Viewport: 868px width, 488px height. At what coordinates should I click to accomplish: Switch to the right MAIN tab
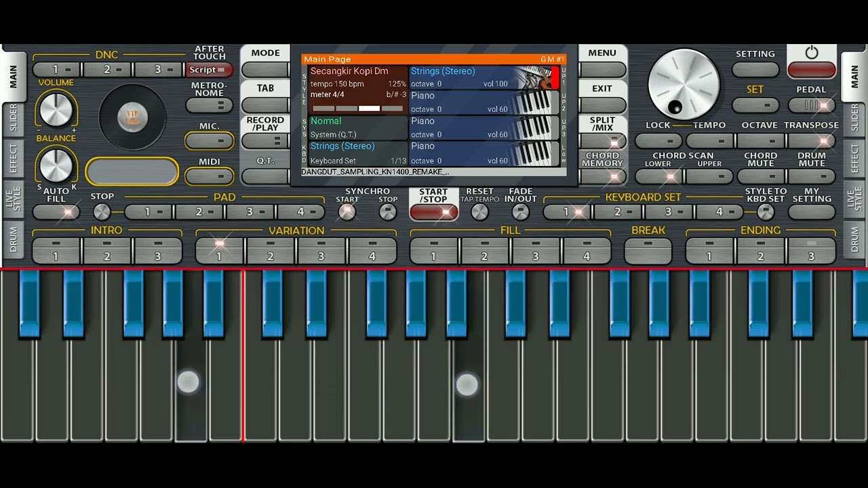(x=854, y=76)
